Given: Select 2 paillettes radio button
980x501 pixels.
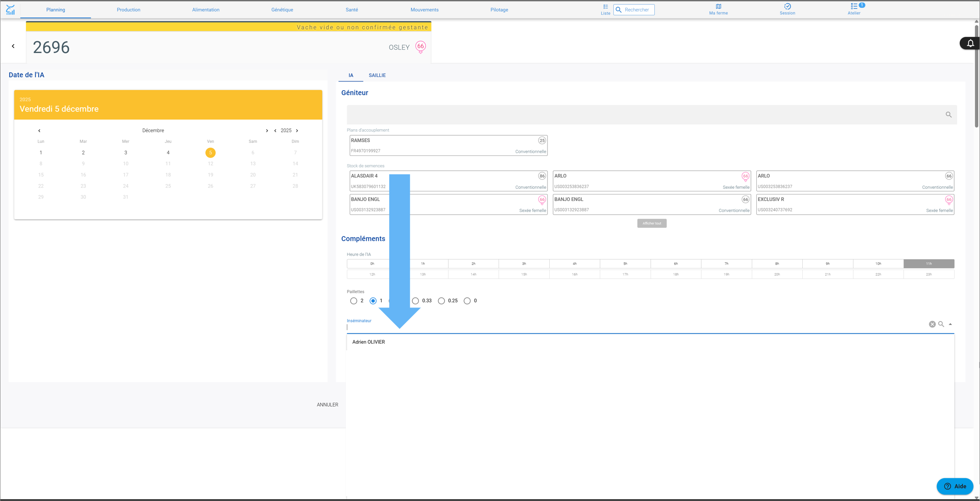Looking at the screenshot, I should [x=354, y=301].
